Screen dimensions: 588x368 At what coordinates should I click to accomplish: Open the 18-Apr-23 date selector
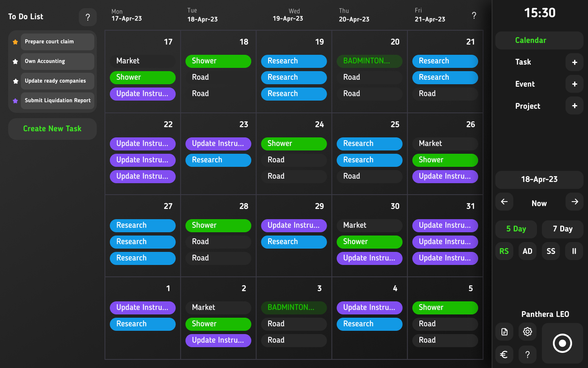pyautogui.click(x=539, y=180)
